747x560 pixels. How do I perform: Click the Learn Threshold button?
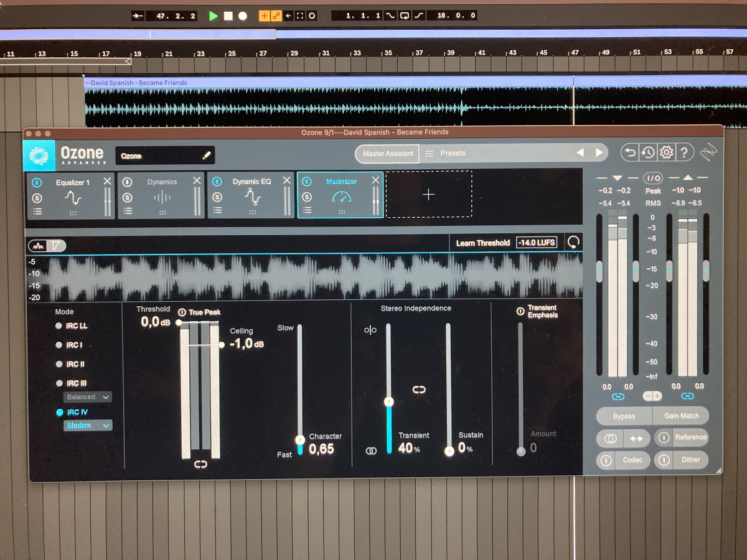(483, 243)
